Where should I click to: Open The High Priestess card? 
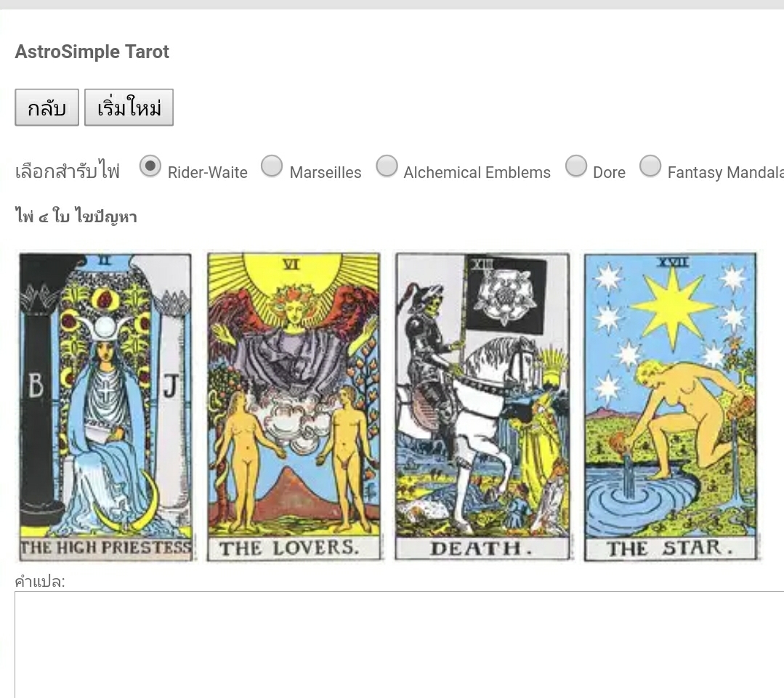pyautogui.click(x=105, y=407)
